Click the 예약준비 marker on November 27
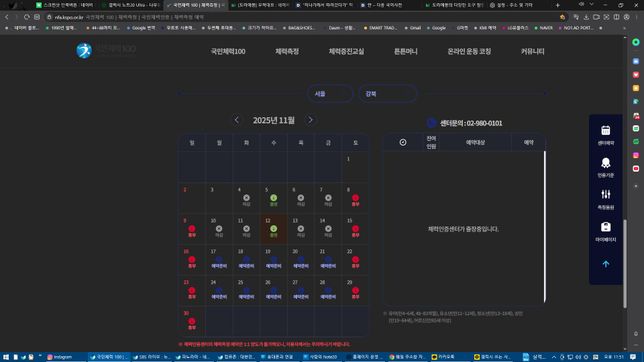644x362 pixels. (301, 293)
